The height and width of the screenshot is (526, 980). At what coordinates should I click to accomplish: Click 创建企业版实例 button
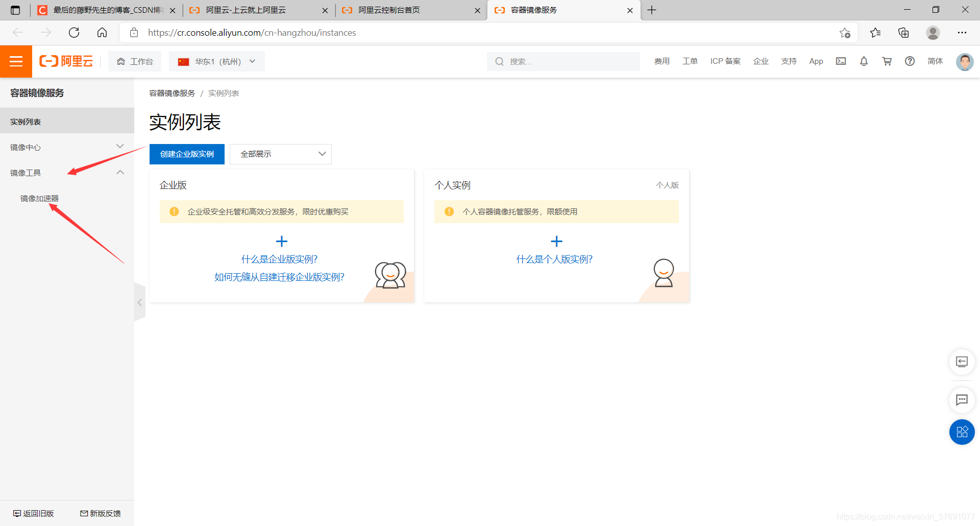point(187,154)
